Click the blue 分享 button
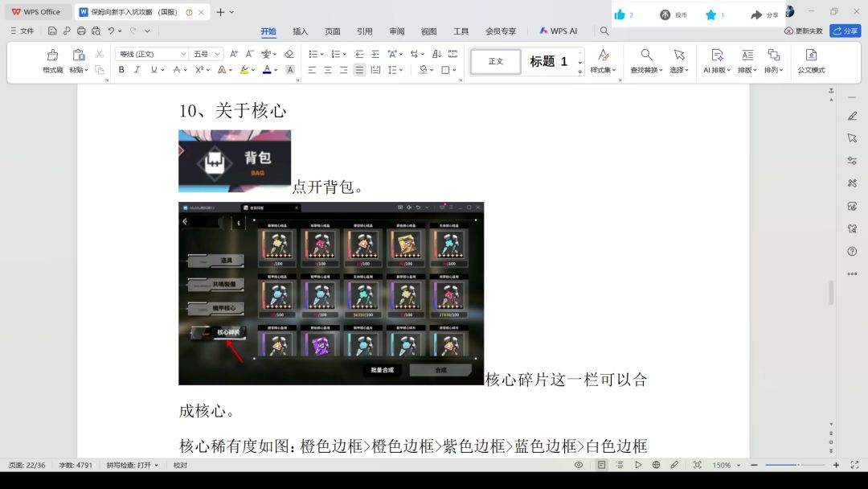This screenshot has width=868, height=489. [x=845, y=31]
